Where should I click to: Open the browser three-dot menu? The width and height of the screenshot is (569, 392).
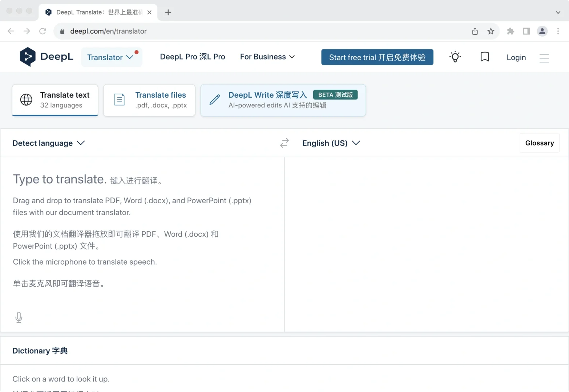[558, 31]
